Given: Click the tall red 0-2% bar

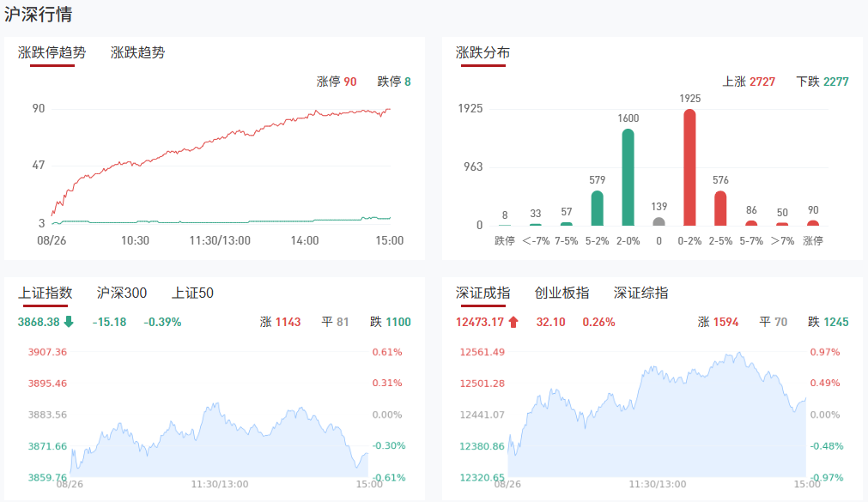Looking at the screenshot, I should pyautogui.click(x=689, y=167).
